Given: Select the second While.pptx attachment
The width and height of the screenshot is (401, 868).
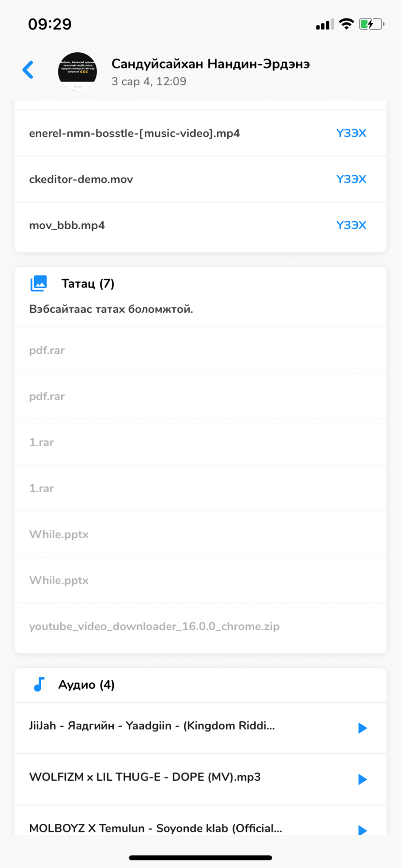Looking at the screenshot, I should click(59, 580).
